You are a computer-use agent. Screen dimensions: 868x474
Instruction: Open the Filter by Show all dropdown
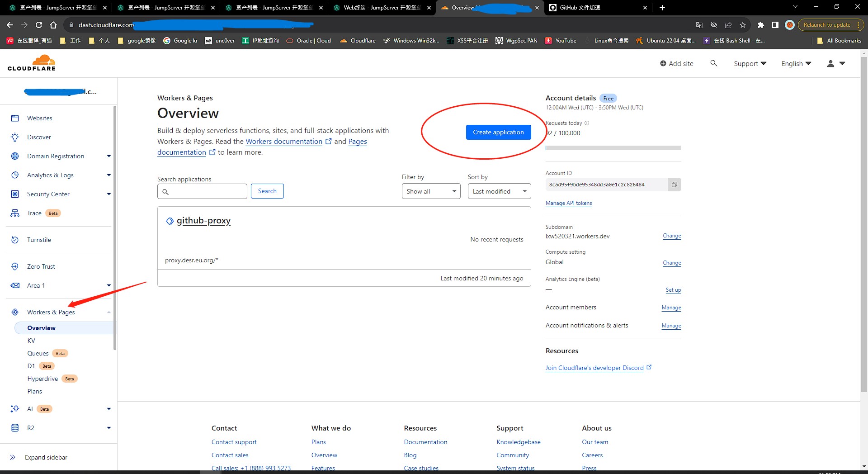(431, 191)
